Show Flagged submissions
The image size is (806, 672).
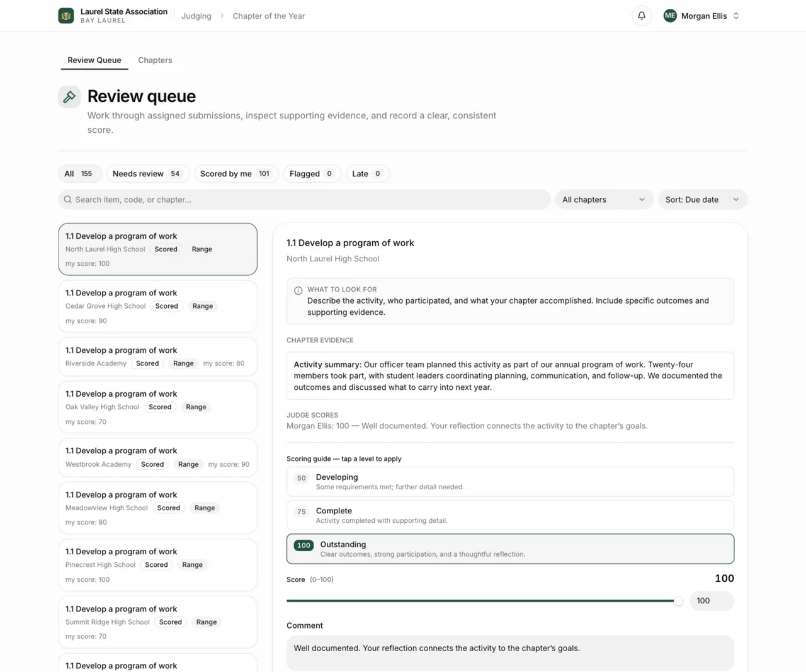pos(312,174)
